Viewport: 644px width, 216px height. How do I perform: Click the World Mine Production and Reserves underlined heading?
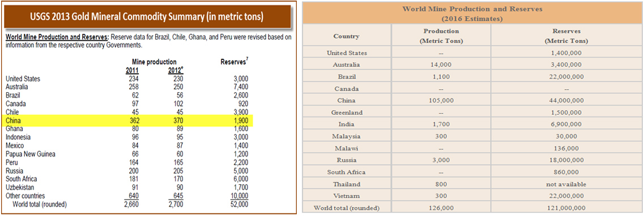coord(57,37)
